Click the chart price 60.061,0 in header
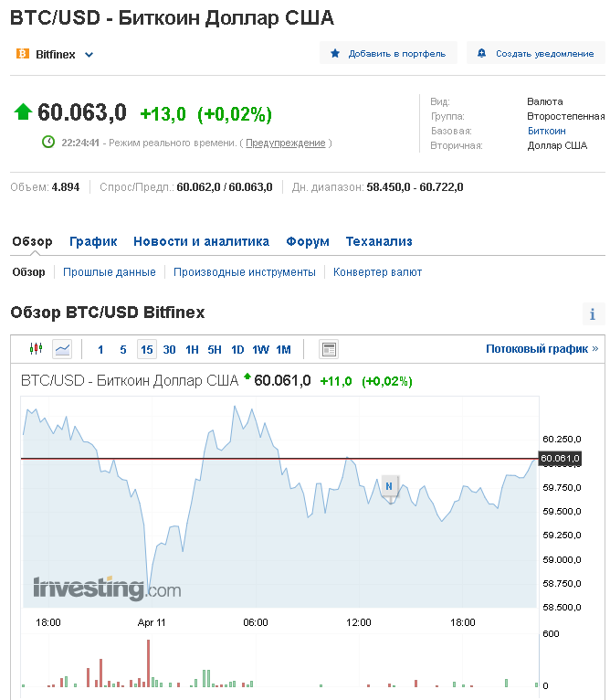This screenshot has width=610, height=700. (x=282, y=381)
